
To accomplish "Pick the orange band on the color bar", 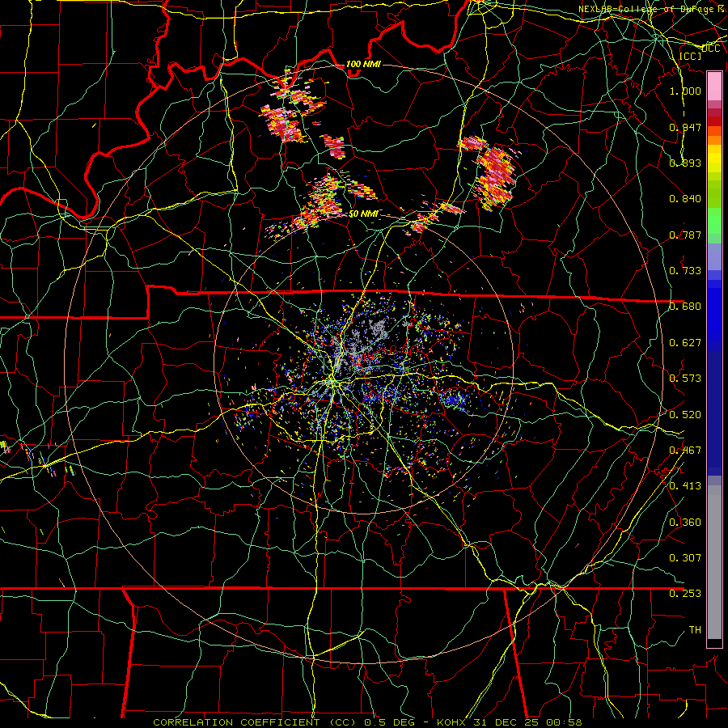I will pos(714,140).
